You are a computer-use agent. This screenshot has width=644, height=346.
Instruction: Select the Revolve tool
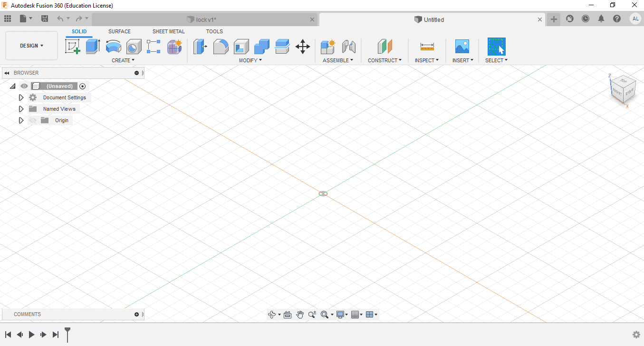pyautogui.click(x=113, y=47)
